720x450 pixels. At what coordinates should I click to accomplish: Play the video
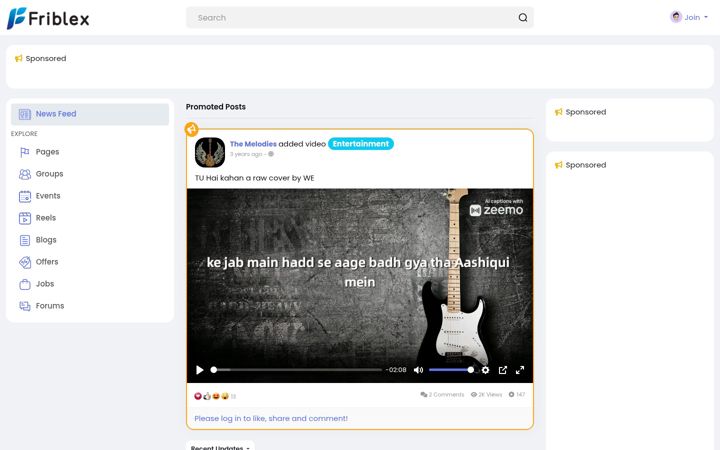[200, 370]
